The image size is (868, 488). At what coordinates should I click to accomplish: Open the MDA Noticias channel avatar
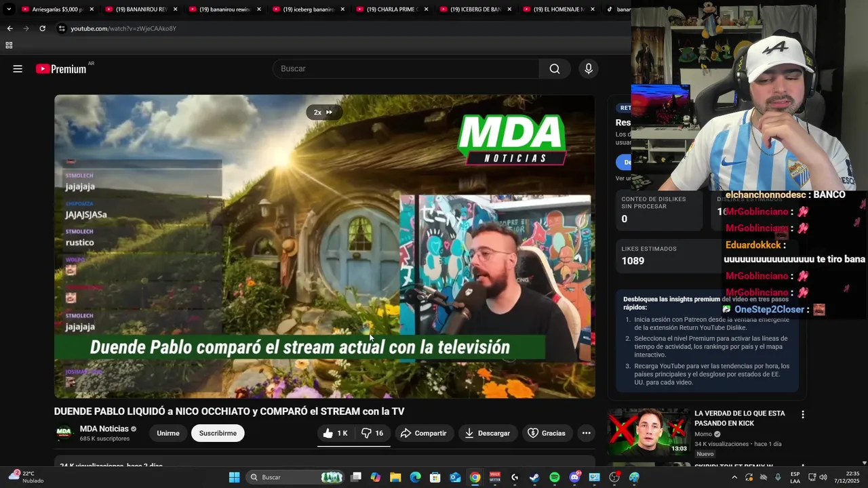click(64, 433)
